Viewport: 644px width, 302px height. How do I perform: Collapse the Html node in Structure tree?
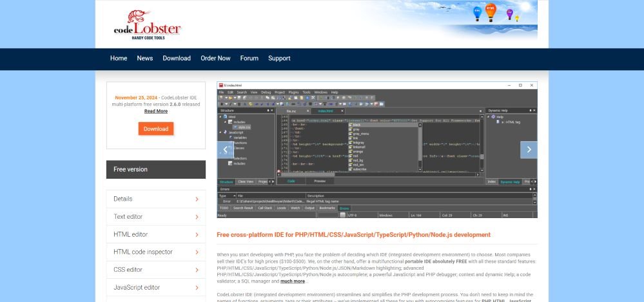(x=220, y=117)
